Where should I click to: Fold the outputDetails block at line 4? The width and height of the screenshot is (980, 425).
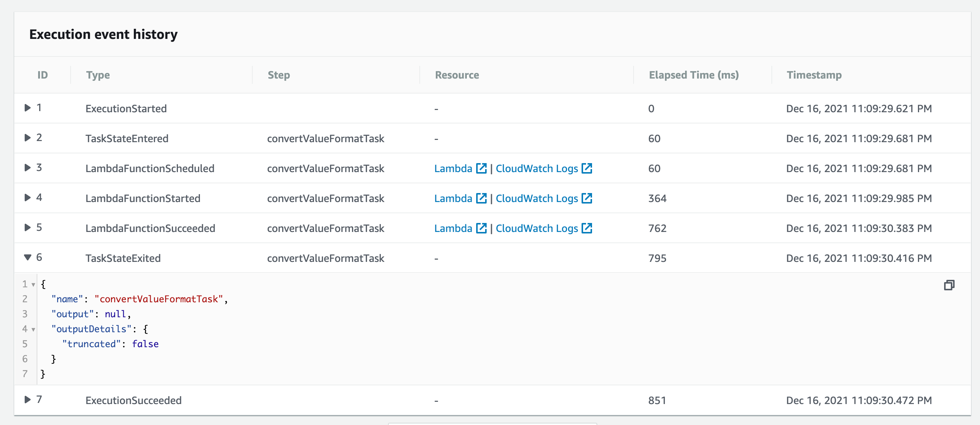pyautogui.click(x=34, y=330)
